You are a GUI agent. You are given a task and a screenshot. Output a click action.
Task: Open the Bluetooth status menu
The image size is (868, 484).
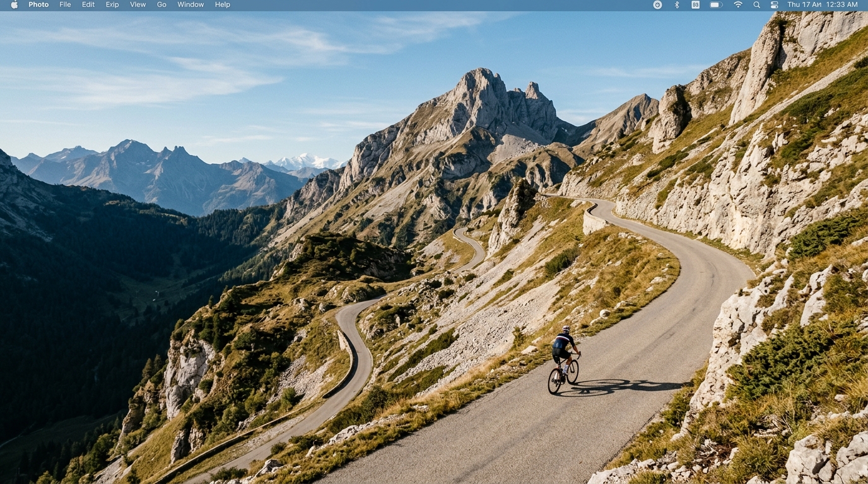pyautogui.click(x=677, y=4)
